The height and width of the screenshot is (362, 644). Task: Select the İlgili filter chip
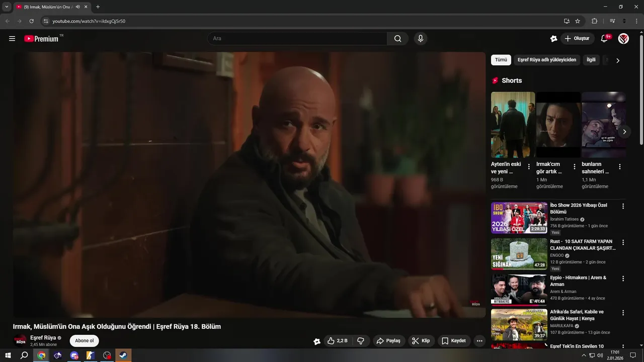(x=591, y=60)
